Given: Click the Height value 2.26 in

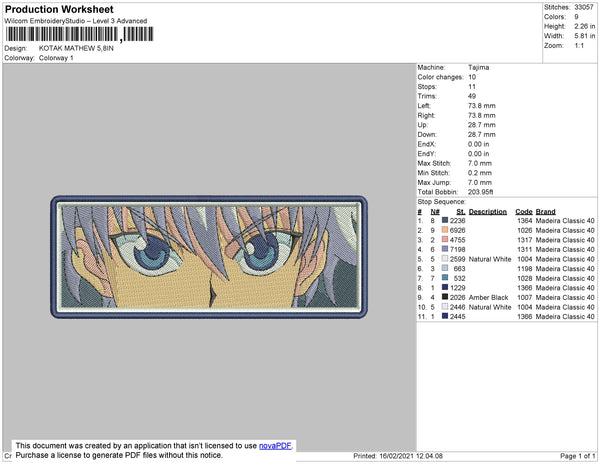Looking at the screenshot, I should 584,26.
